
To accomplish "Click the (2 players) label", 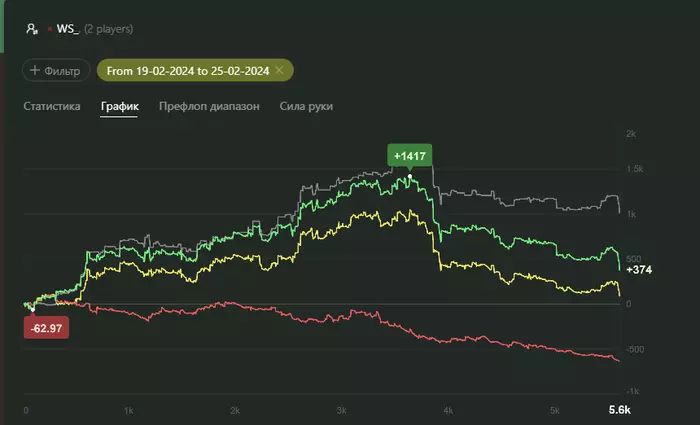I will click(x=107, y=30).
